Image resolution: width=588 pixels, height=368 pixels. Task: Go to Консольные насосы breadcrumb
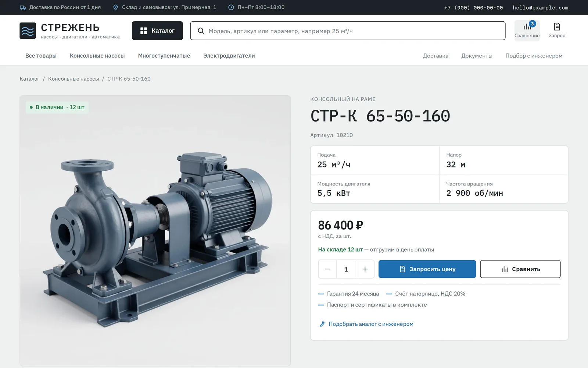73,79
